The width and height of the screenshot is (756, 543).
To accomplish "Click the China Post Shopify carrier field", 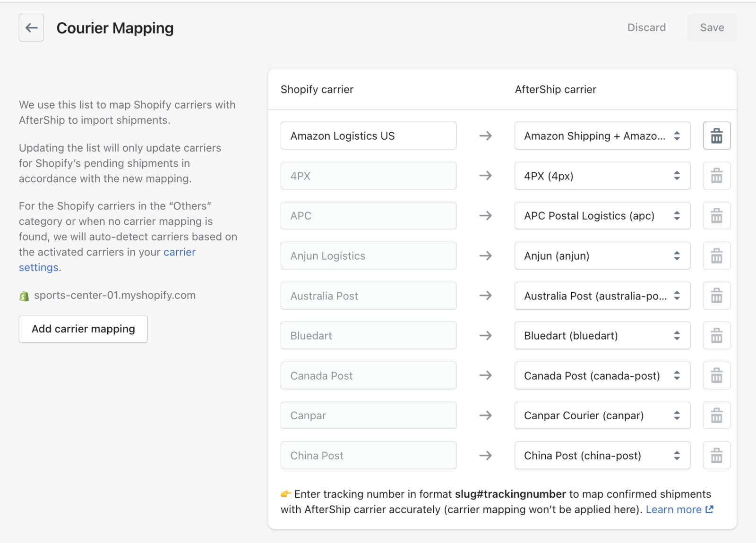I will (x=368, y=456).
